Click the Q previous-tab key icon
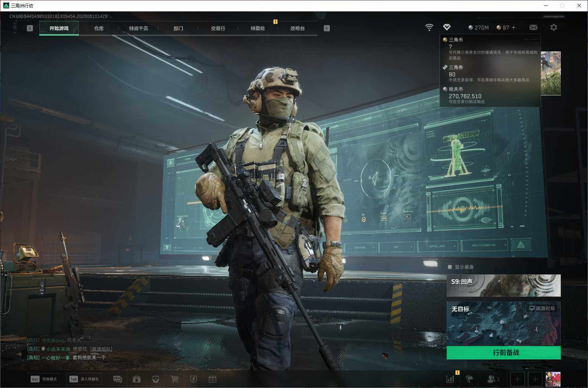This screenshot has height=388, width=588. [30, 28]
